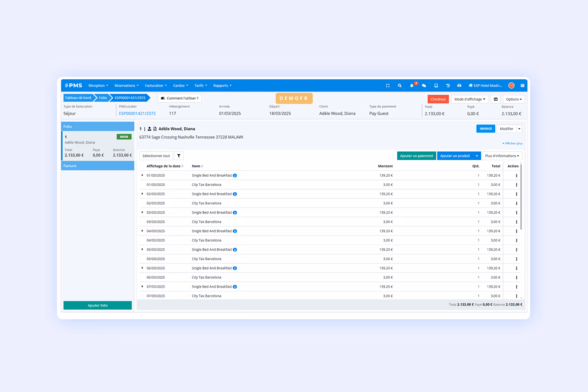
Task: Open Comment l'utiliser ? help button
Action: (180, 98)
